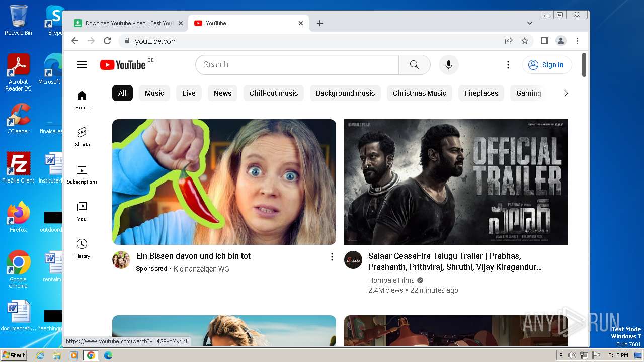
Task: Click the Sign in button
Action: (547, 65)
